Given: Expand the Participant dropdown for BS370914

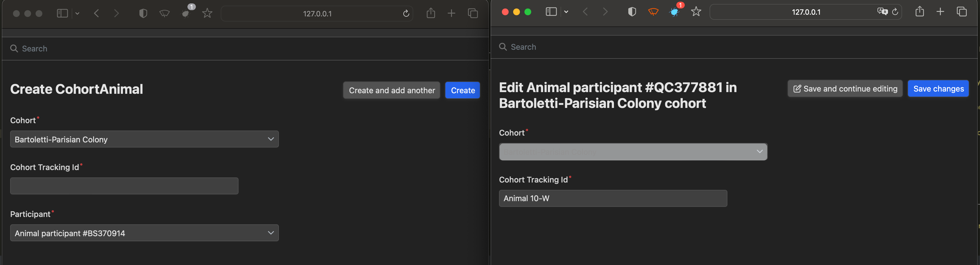Looking at the screenshot, I should (145, 233).
